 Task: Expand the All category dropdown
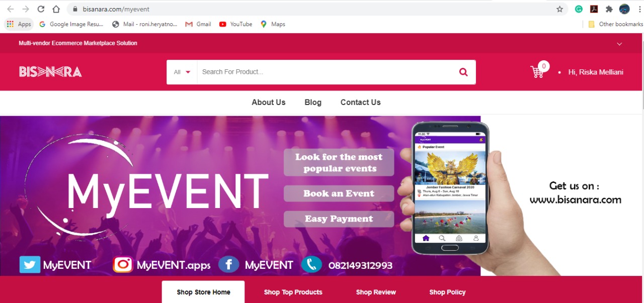pyautogui.click(x=182, y=72)
